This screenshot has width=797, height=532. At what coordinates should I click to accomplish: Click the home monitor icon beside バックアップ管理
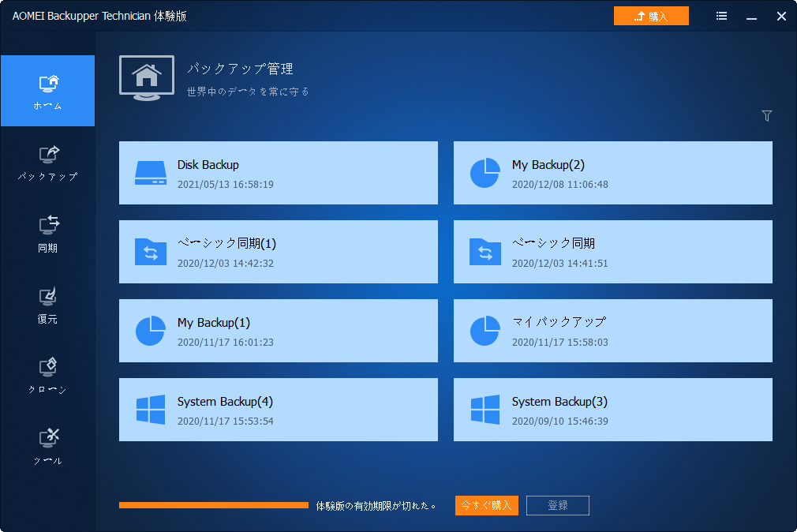(147, 78)
